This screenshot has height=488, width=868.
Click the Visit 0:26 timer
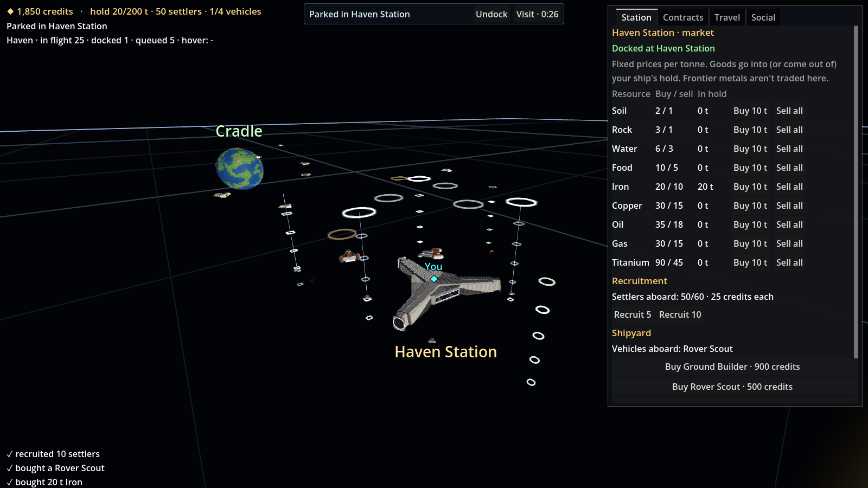tap(537, 14)
